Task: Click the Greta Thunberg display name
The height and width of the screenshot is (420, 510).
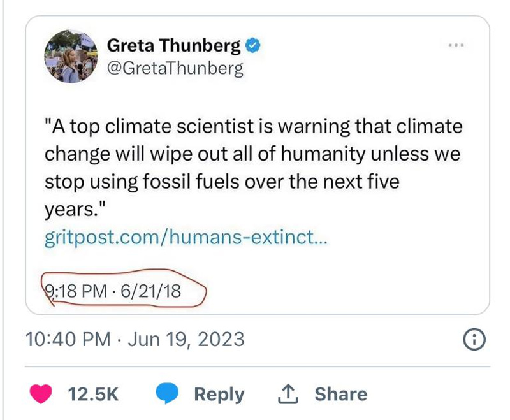Action: coord(173,46)
